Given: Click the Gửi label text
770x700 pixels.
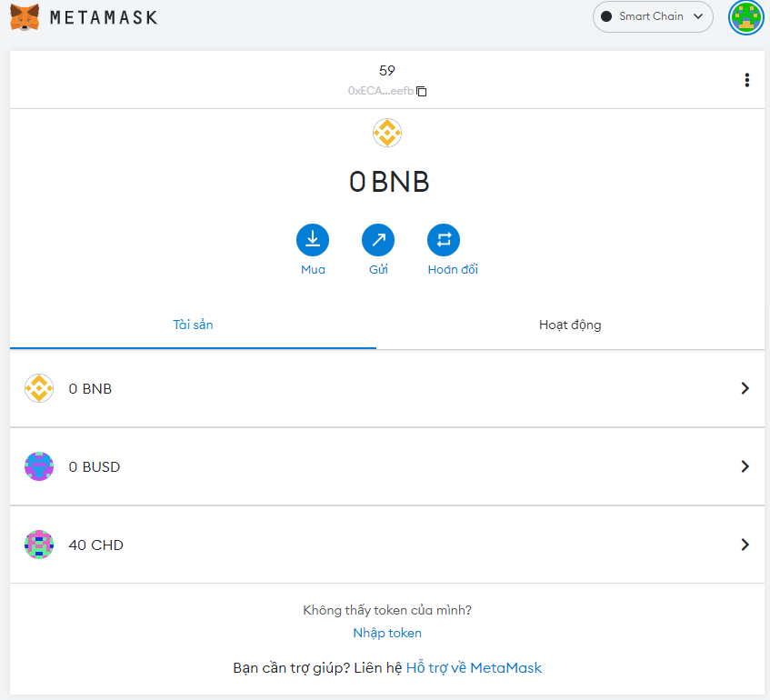Looking at the screenshot, I should click(378, 269).
